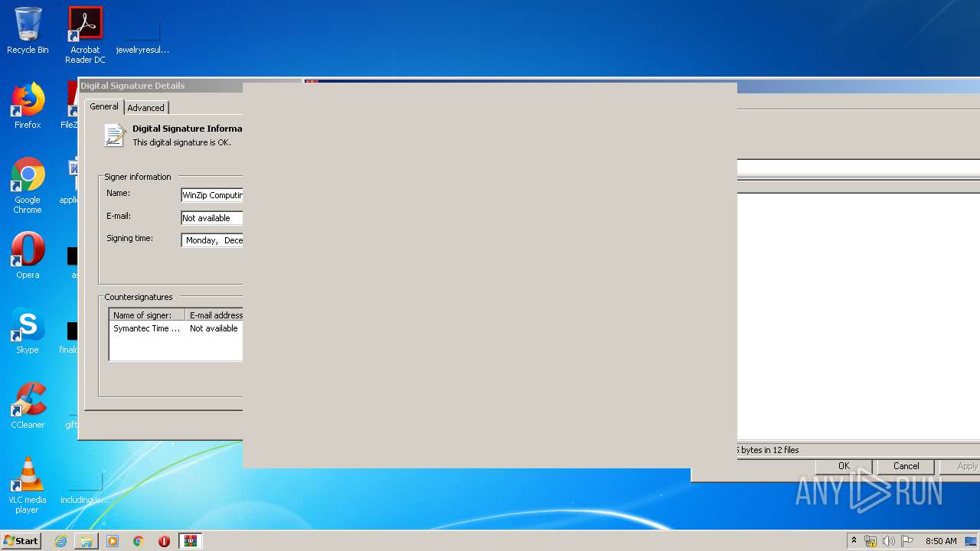Open the Opera desktop shortcut
This screenshot has height=551, width=980.
coord(28,256)
